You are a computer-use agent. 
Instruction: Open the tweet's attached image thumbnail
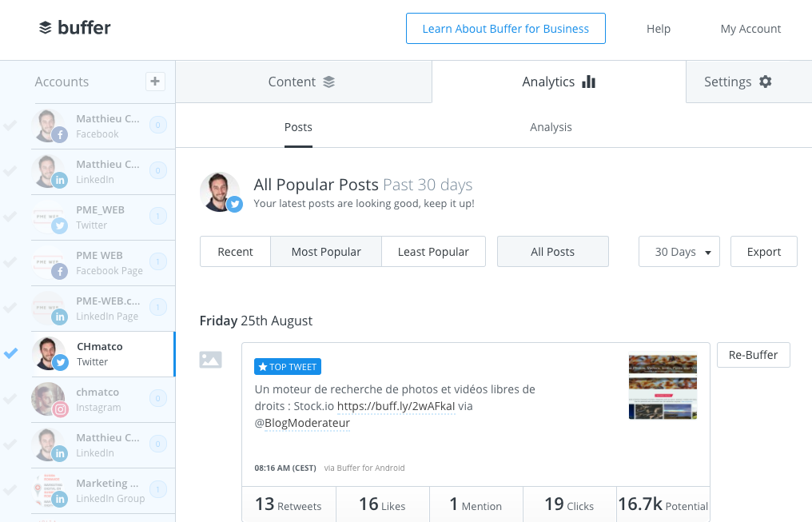(x=663, y=386)
